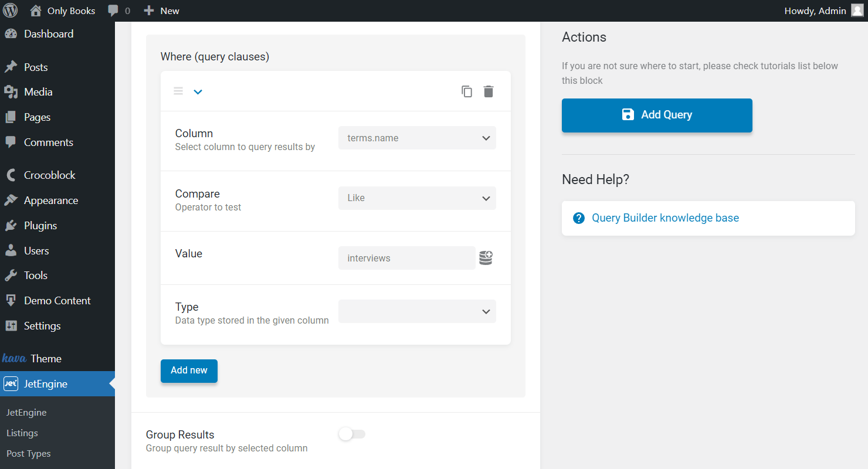The image size is (868, 469).
Task: Click the floppy disk icon on Add Query
Action: pos(628,115)
